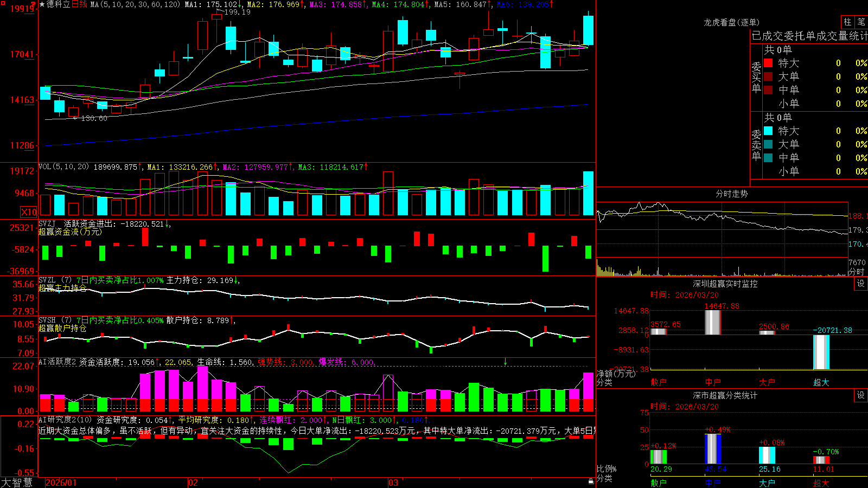Click the 199.19 high price marker
This screenshot has width=868, height=488.
tap(237, 12)
